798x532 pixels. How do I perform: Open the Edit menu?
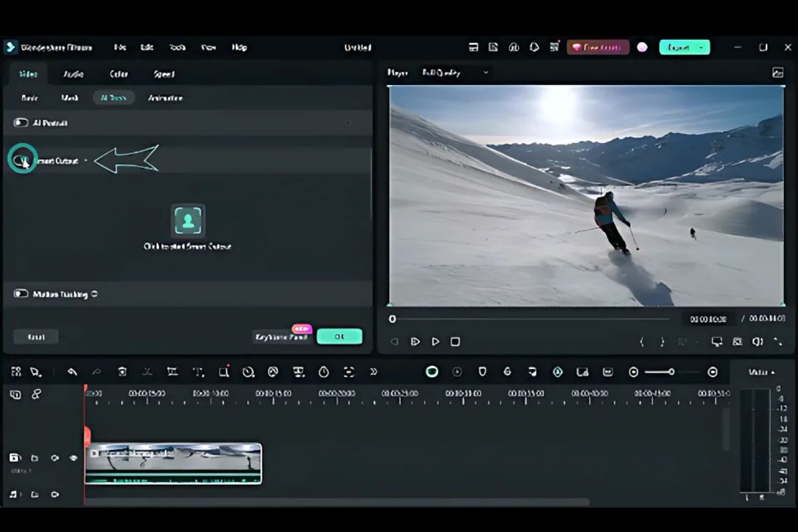point(147,47)
